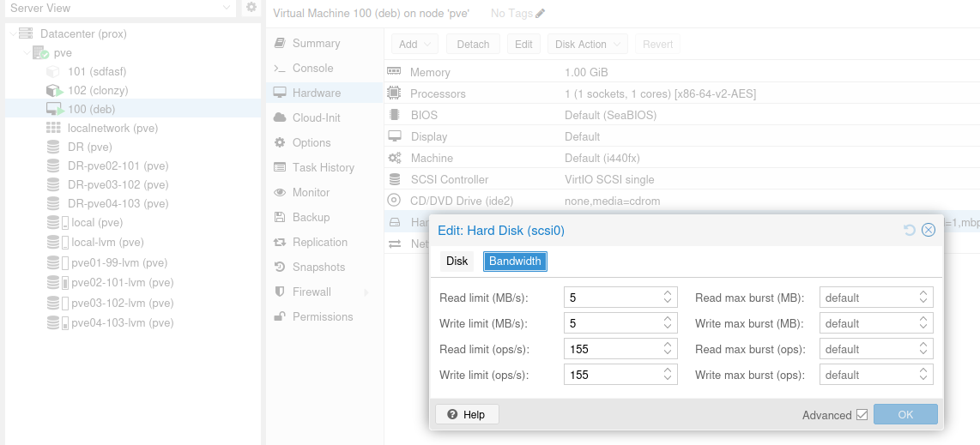Select the Processors hardware row
This screenshot has width=980, height=445.
click(682, 93)
